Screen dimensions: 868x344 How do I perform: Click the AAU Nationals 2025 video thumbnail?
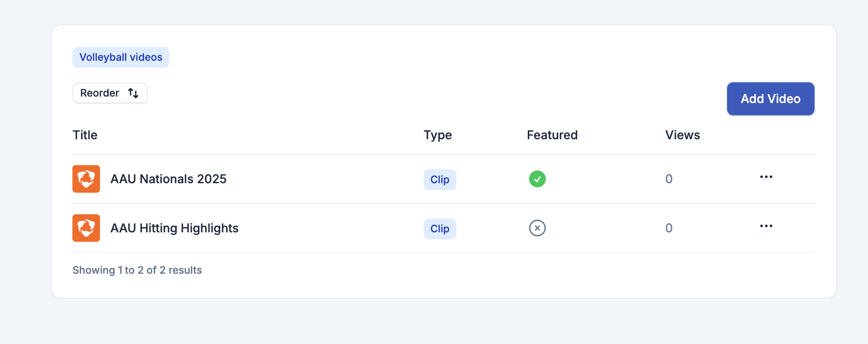[86, 179]
